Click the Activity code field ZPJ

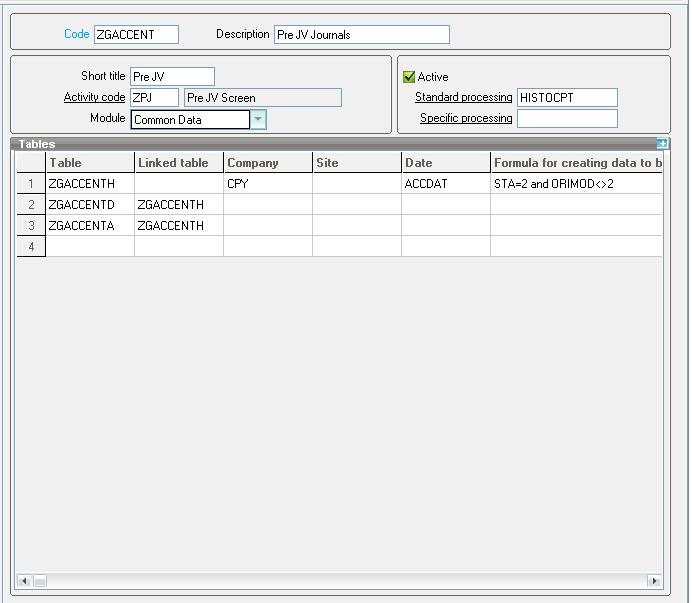pyautogui.click(x=154, y=98)
